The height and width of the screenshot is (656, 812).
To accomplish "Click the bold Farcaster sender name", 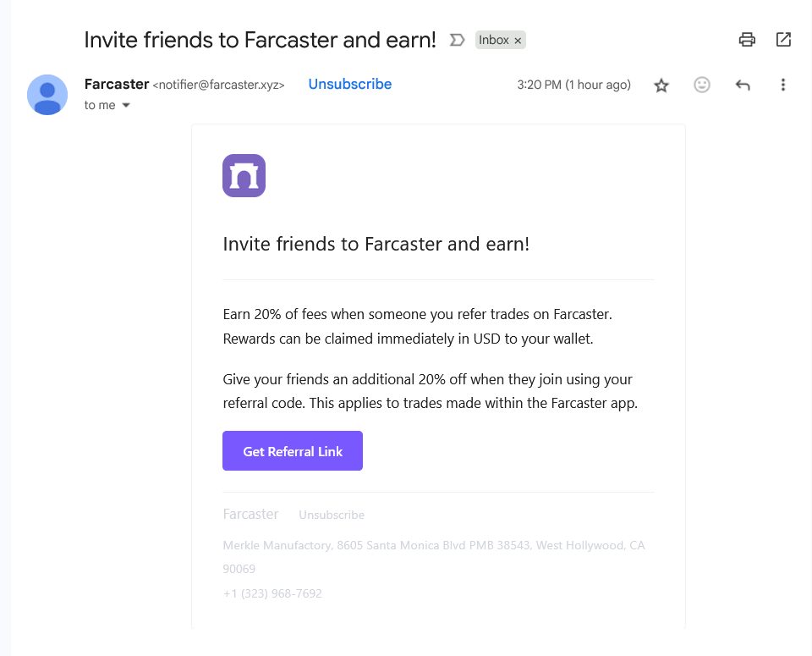I will [x=117, y=84].
